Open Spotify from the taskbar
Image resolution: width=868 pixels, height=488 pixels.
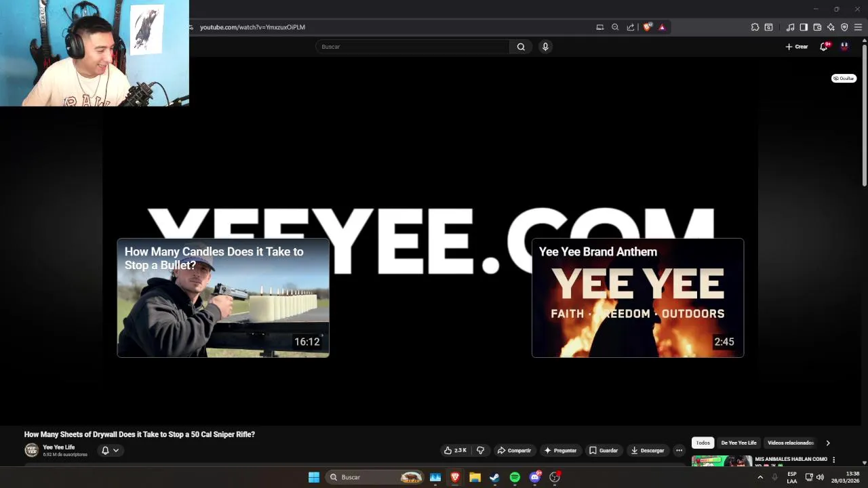[515, 477]
